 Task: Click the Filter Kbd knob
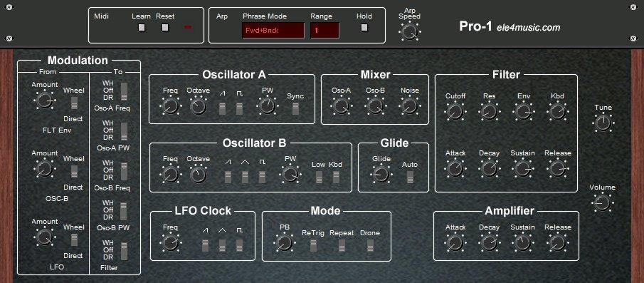point(557,111)
